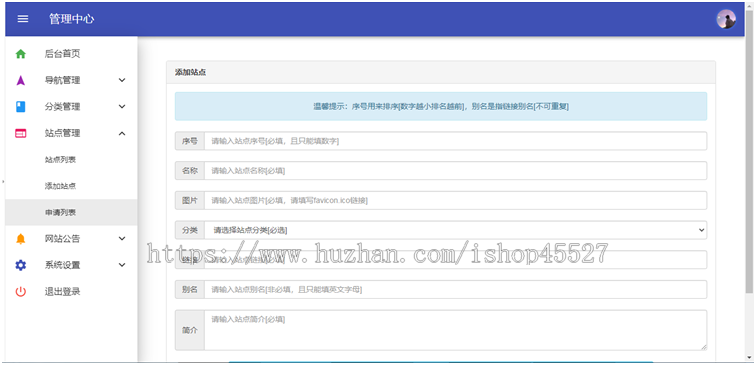756x365 pixels.
Task: Expand 分类管理 using its chevron
Action: coord(122,107)
